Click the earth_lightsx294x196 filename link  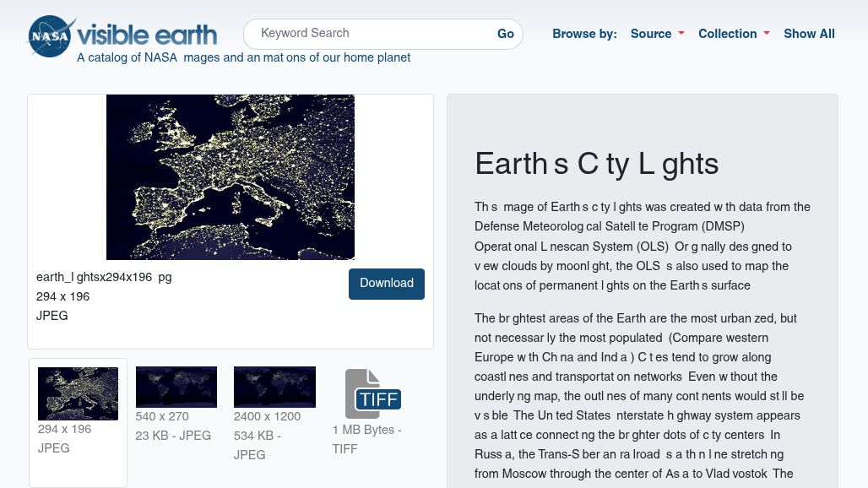tap(104, 278)
